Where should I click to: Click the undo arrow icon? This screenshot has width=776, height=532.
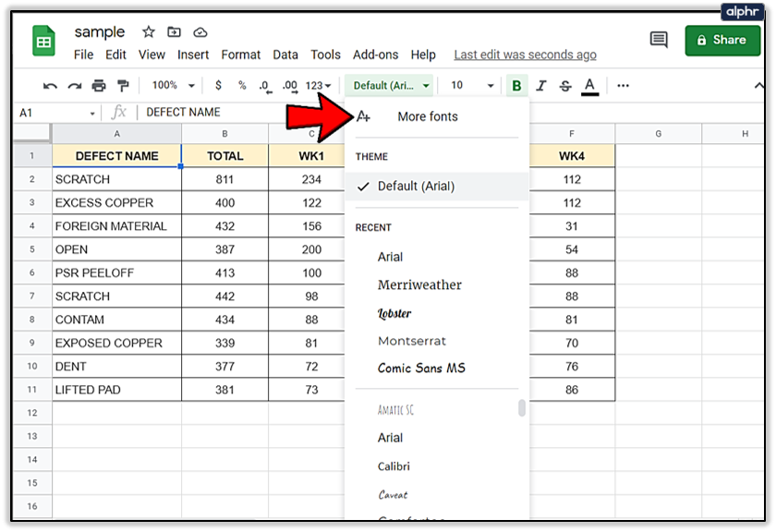[50, 86]
